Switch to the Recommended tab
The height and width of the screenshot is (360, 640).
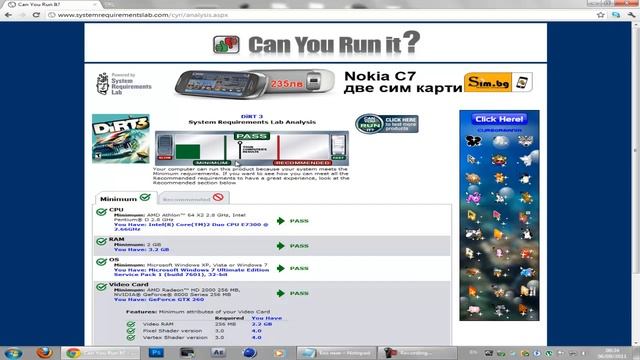(x=194, y=198)
